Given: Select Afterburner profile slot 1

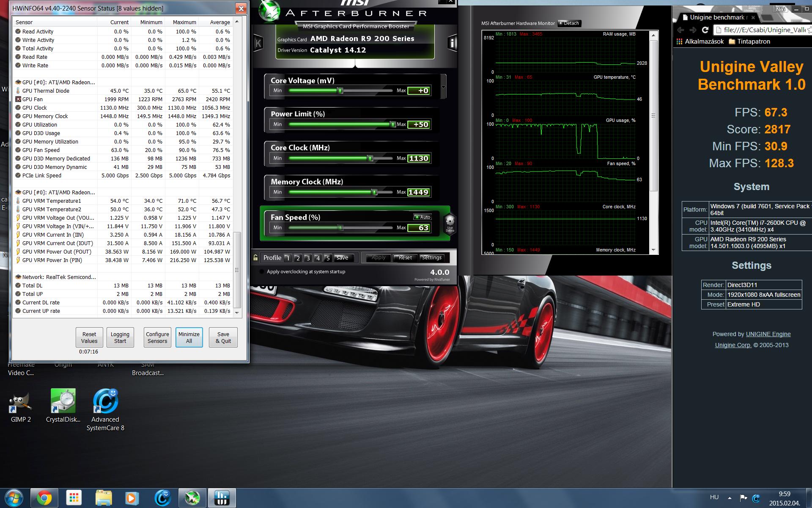Looking at the screenshot, I should click(x=288, y=258).
